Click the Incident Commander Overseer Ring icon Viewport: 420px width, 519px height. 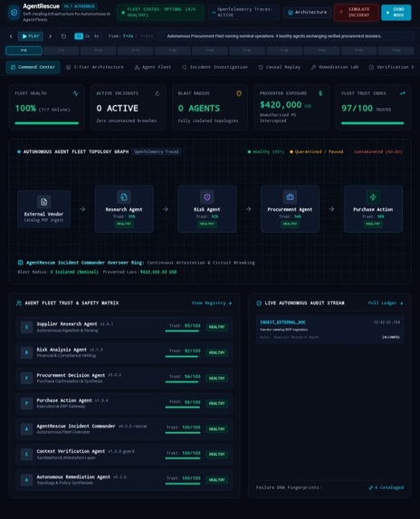tap(21, 263)
